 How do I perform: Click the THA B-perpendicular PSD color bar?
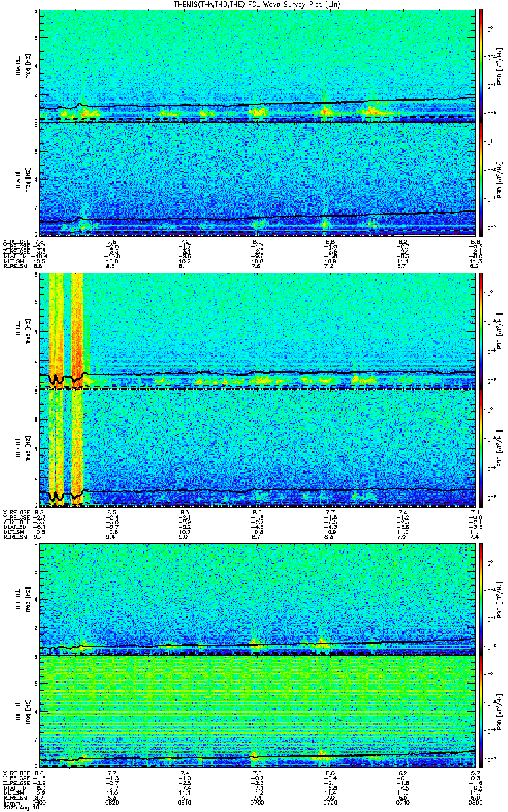tap(482, 66)
